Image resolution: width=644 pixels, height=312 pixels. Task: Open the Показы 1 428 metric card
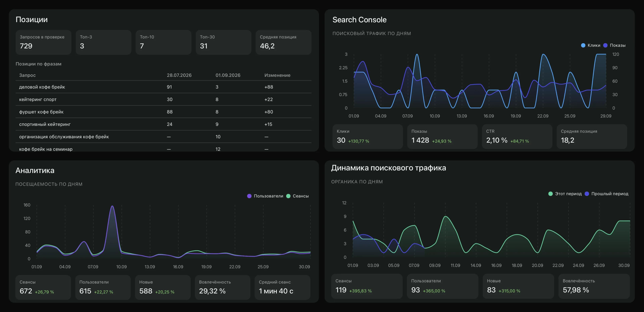443,137
